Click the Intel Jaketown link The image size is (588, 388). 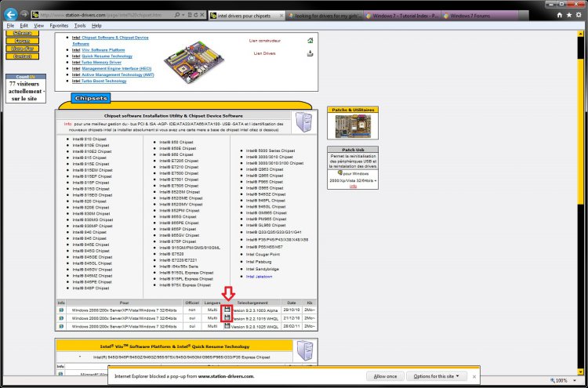260,277
